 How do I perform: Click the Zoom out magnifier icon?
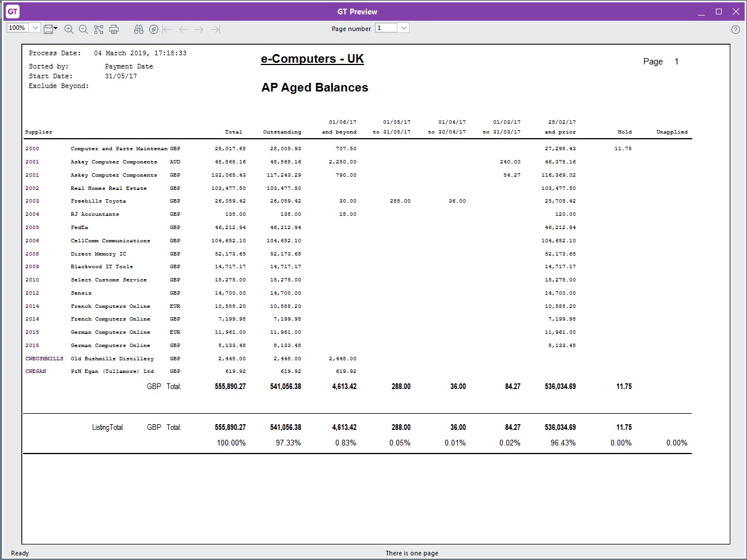(84, 29)
